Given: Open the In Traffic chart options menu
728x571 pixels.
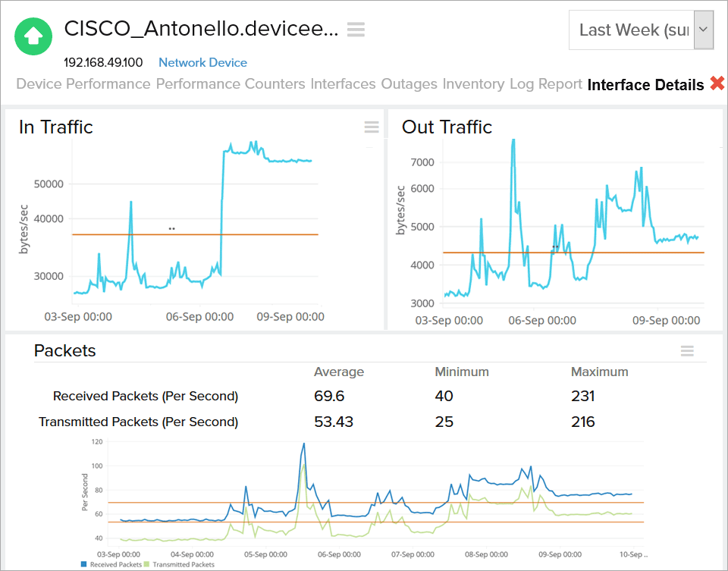Looking at the screenshot, I should (372, 127).
